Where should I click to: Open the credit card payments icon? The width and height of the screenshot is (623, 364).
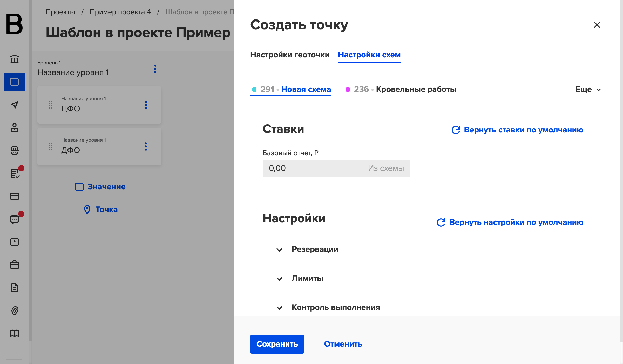(15, 196)
